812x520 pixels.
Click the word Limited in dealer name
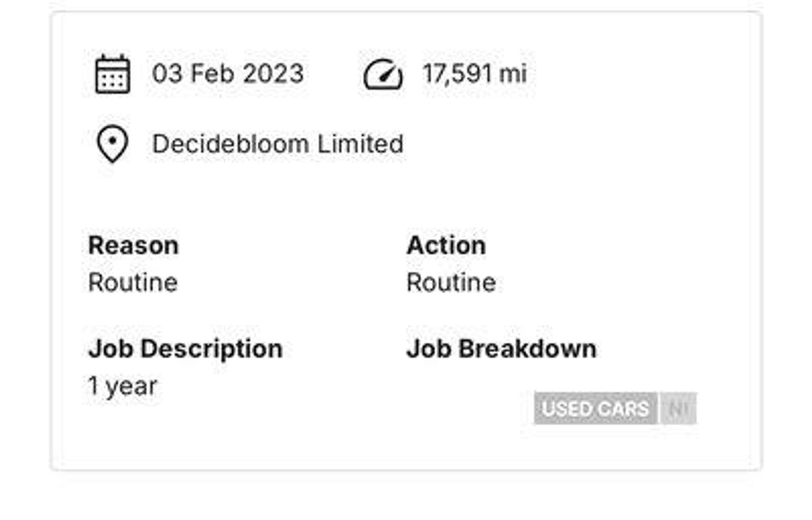(x=360, y=144)
